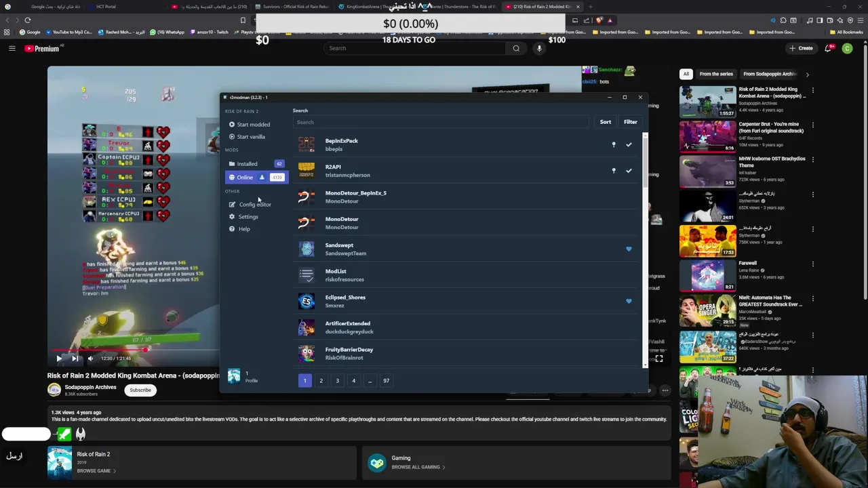868x488 pixels.
Task: Click the Sandswept mod icon
Action: [x=307, y=249]
